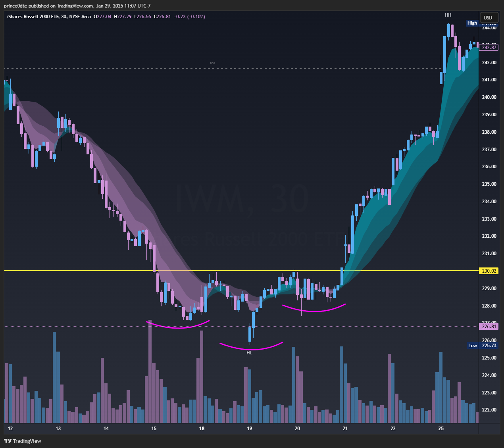Click the yellow 230.02 price label
504x448 pixels.
point(489,271)
